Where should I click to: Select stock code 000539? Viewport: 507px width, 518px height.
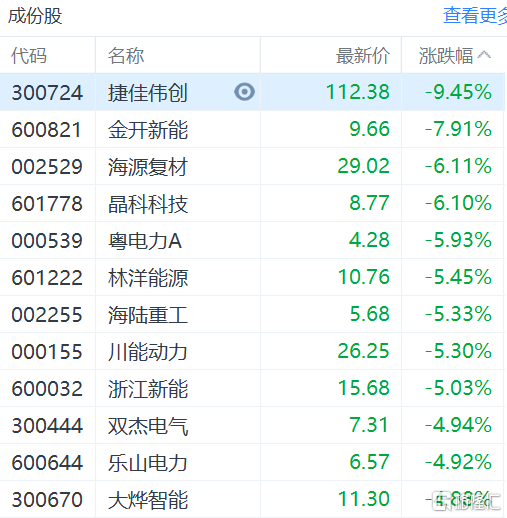point(47,240)
